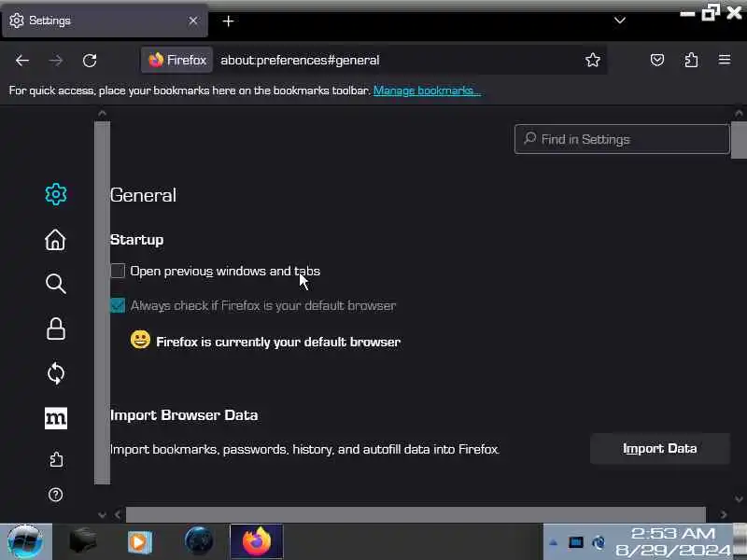This screenshot has width=747, height=560.
Task: Open Firefox Support help icon
Action: pos(56,495)
